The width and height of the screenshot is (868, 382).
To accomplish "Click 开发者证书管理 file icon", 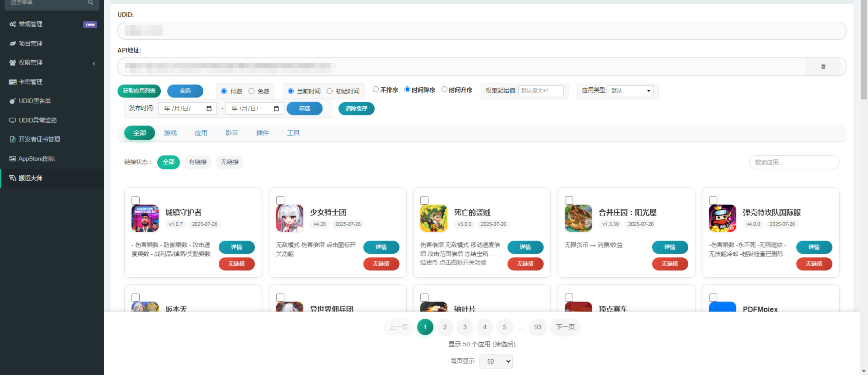I will (x=13, y=139).
